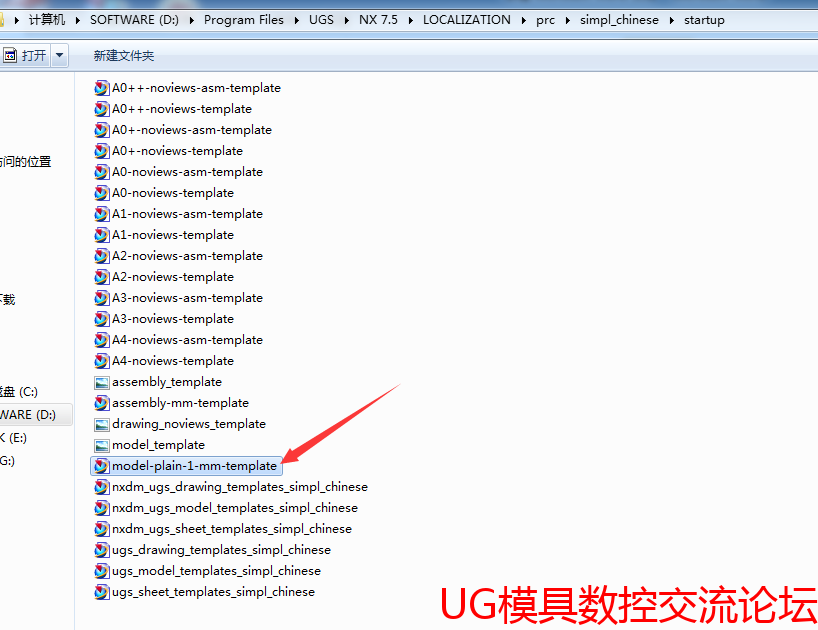Viewport: 818px width, 630px height.
Task: Click the assembly_template image file icon
Action: (102, 382)
